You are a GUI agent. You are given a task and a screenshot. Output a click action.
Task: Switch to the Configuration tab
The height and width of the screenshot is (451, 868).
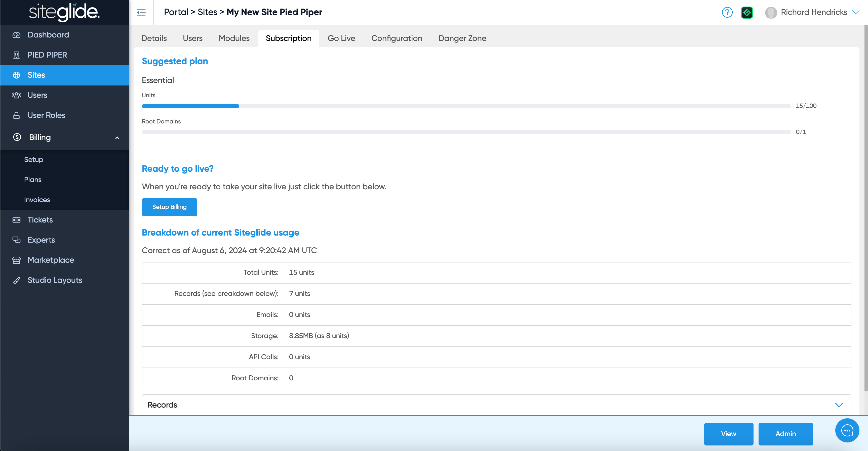(397, 38)
